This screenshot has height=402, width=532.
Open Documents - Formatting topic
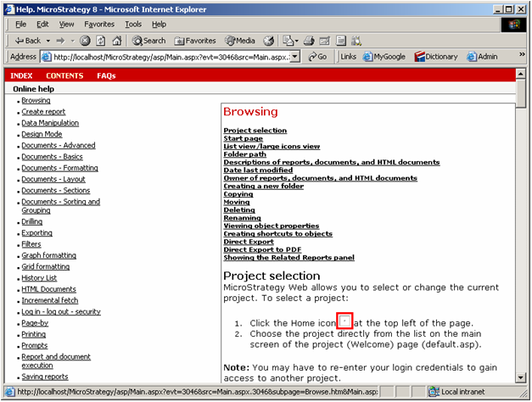coord(59,168)
